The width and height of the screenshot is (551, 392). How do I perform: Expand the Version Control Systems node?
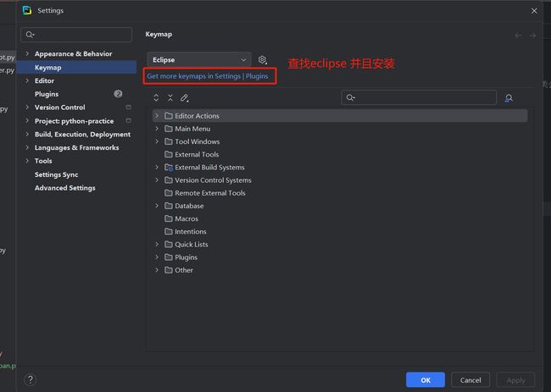[157, 180]
